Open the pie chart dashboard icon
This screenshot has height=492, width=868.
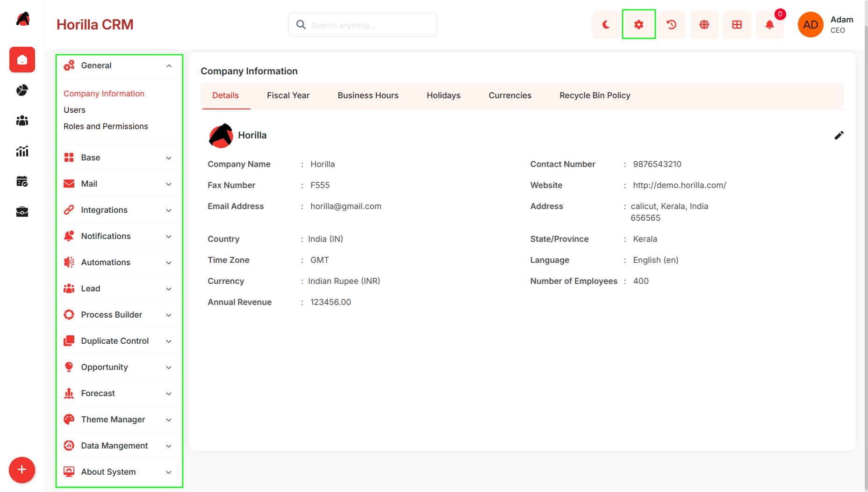(x=22, y=90)
